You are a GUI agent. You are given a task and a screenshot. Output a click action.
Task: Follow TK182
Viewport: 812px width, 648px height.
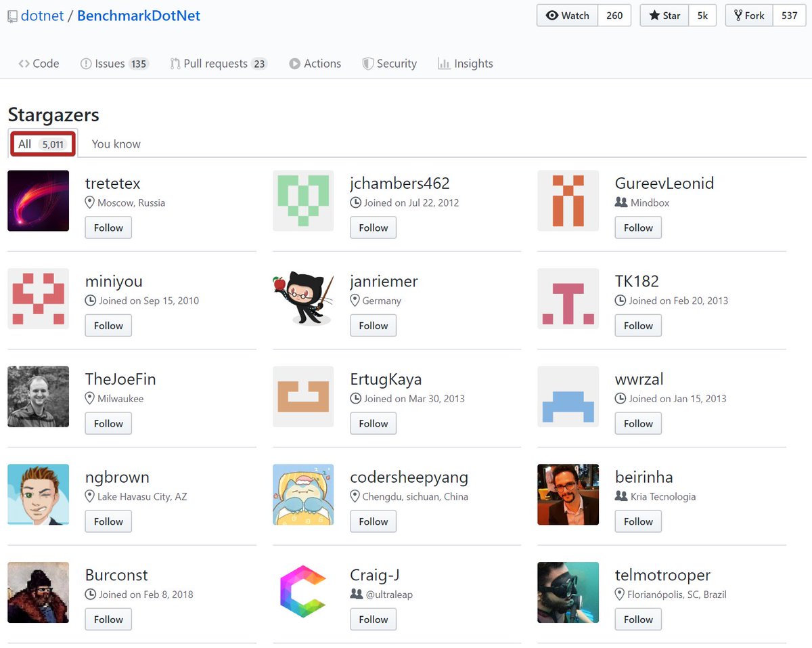(638, 326)
